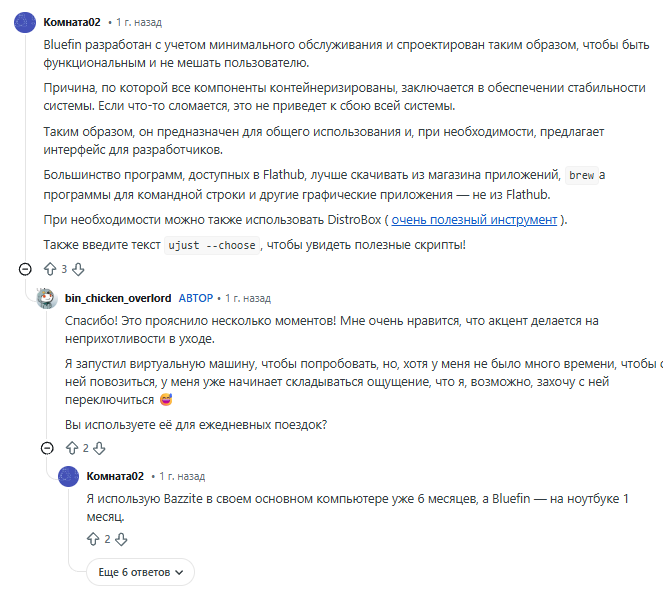Image resolution: width=663 pixels, height=593 pixels.
Task: Expand "Еще 6 ответов" replies
Action: click(140, 572)
